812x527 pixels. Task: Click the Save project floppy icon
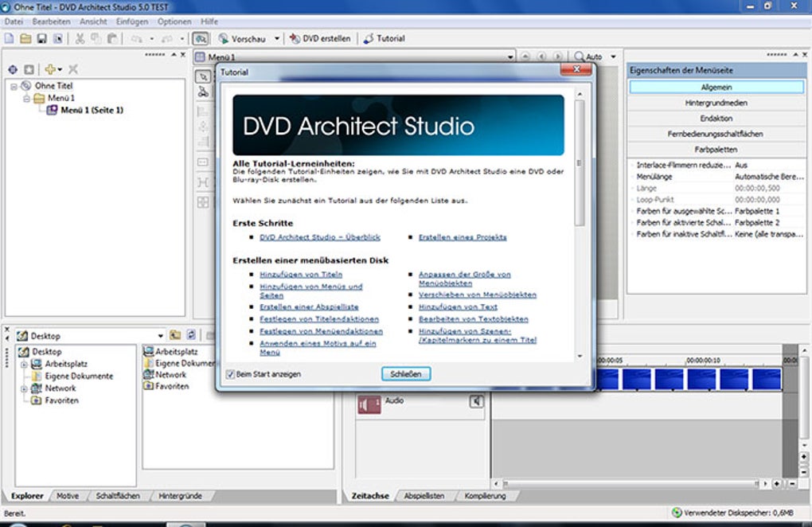42,39
